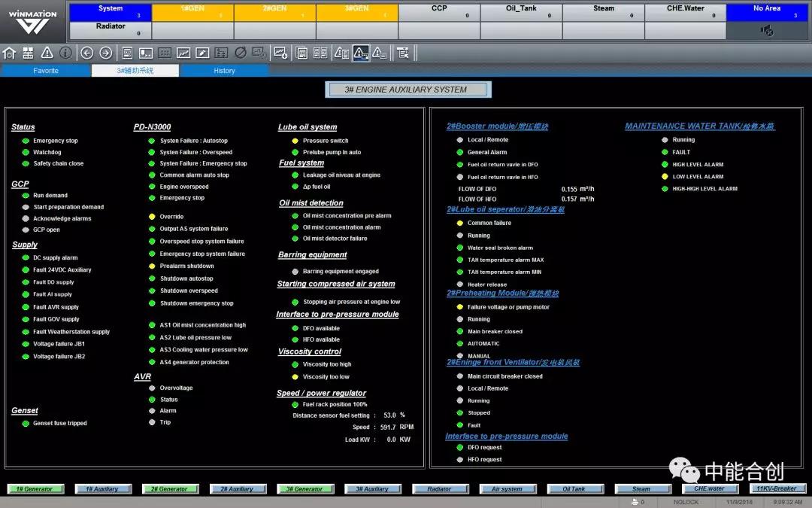This screenshot has width=812, height=508.
Task: Open the overview grid icon beside Home
Action: [28, 53]
